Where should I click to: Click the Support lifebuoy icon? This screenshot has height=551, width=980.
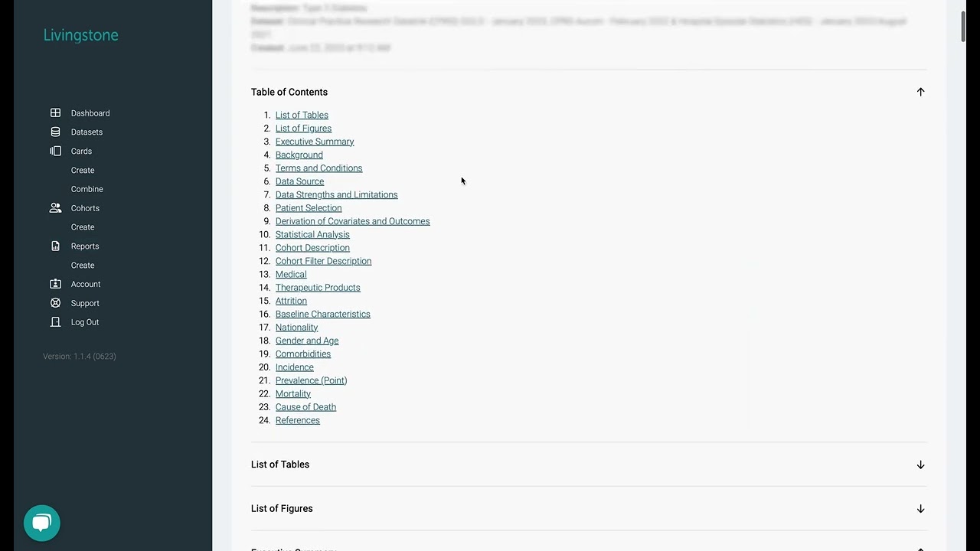pos(55,303)
